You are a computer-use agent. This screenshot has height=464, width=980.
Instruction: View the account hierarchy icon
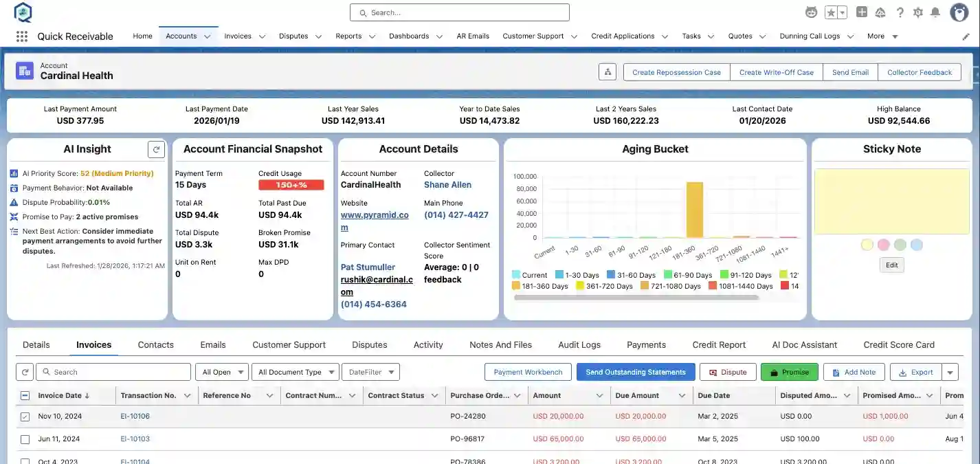(x=608, y=72)
